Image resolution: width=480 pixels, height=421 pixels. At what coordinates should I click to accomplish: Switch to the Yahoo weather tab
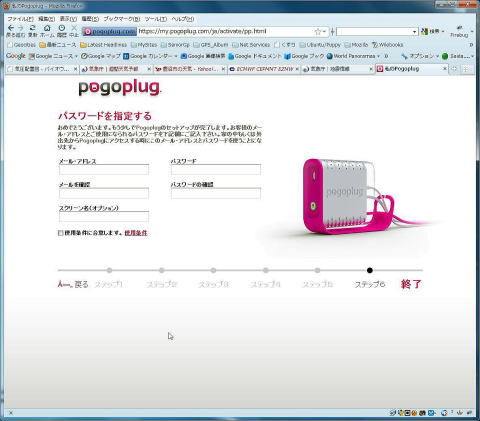tap(189, 69)
